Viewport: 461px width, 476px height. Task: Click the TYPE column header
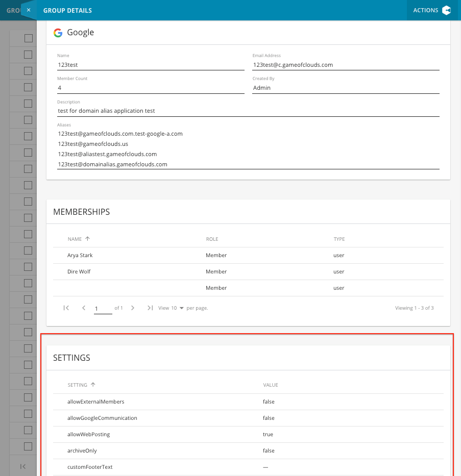point(339,239)
